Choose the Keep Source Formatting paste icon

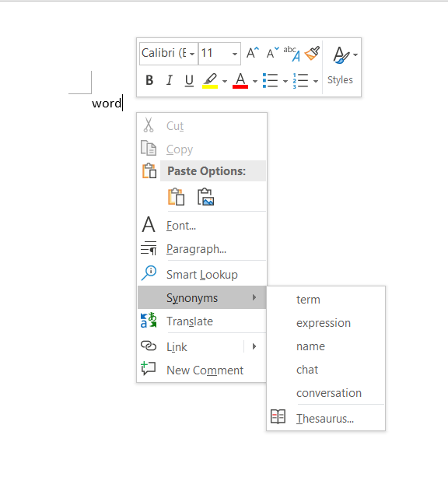pos(176,196)
